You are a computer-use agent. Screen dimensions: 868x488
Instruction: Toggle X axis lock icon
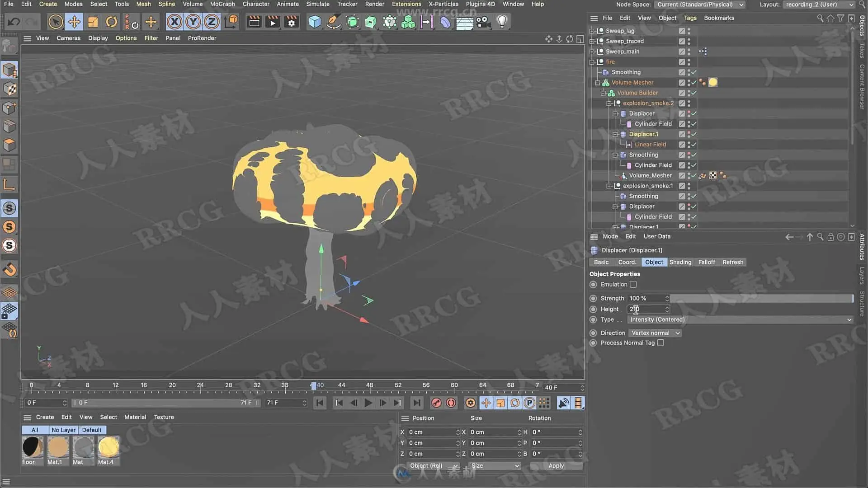coord(175,22)
